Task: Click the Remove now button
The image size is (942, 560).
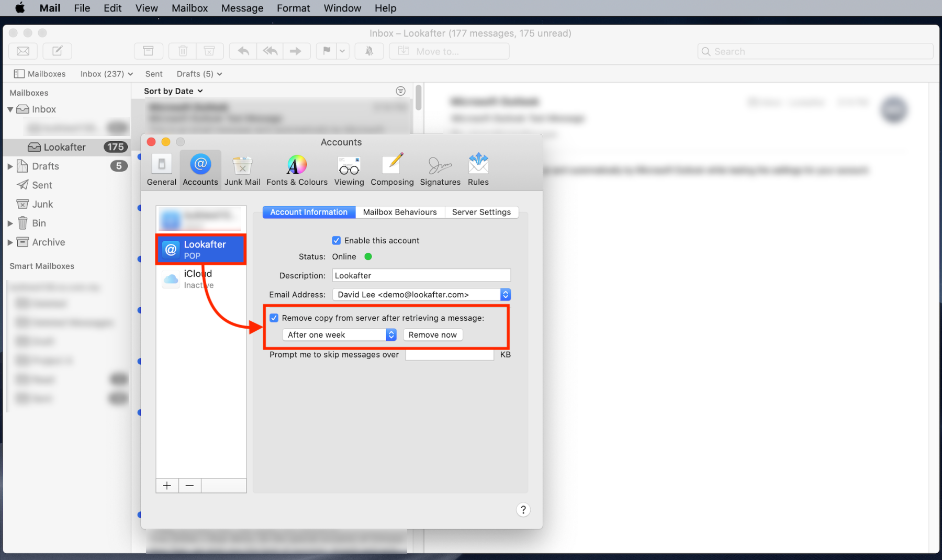Action: 432,335
